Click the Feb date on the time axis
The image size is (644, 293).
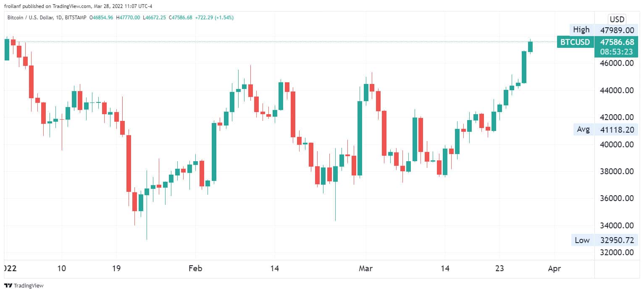pyautogui.click(x=195, y=268)
